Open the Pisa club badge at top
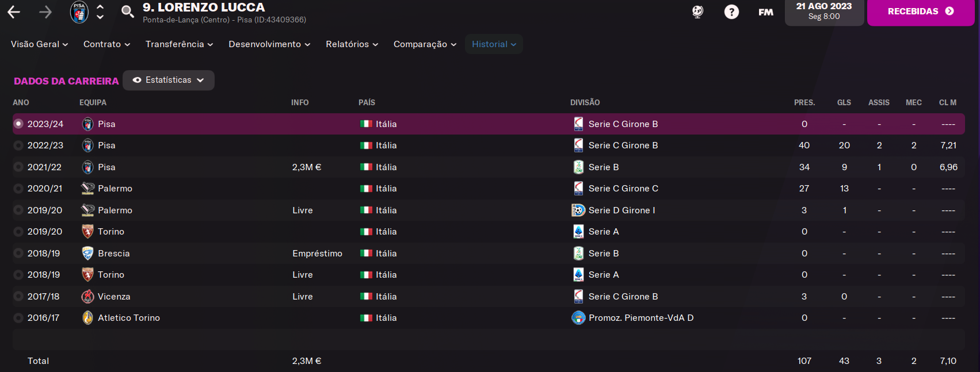 pyautogui.click(x=79, y=12)
